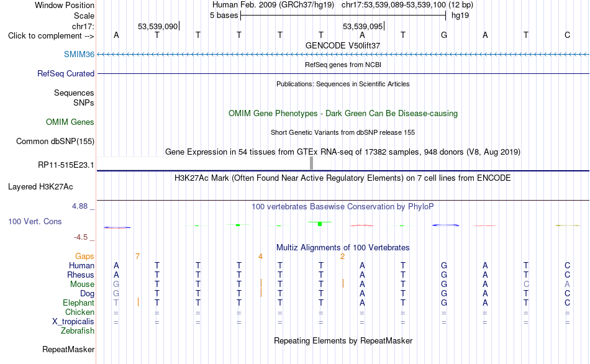
Task: Click the Chicken species label
Action: point(79,312)
